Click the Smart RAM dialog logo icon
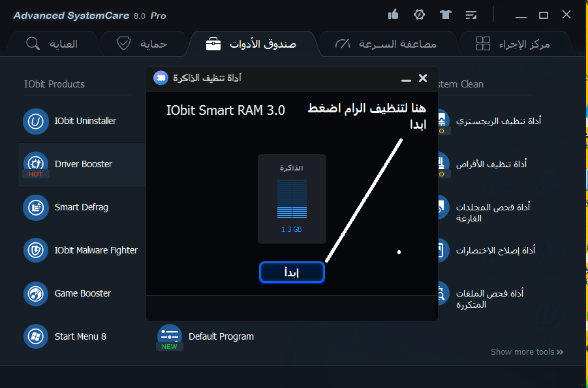Viewport: 588px width, 388px height. (x=161, y=78)
